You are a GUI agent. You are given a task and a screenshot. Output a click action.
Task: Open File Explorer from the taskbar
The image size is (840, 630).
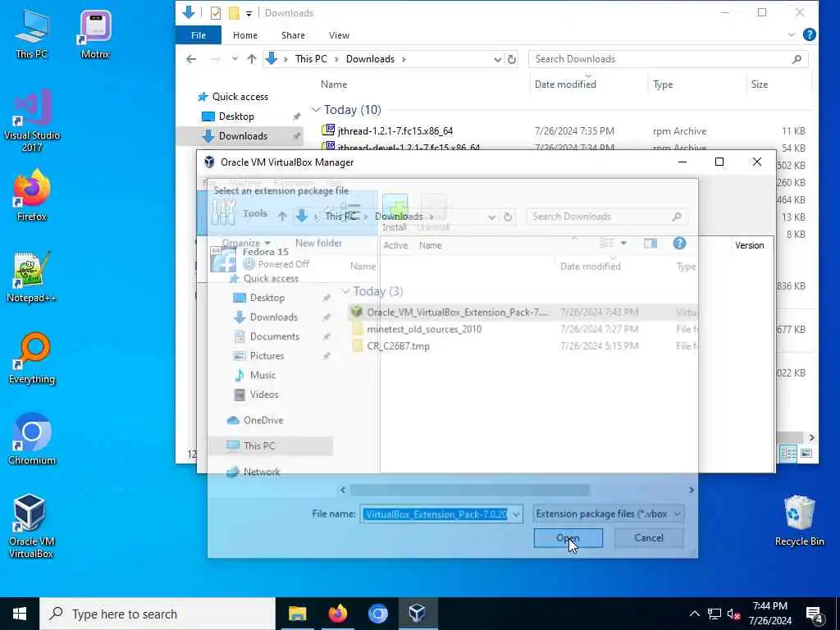pyautogui.click(x=297, y=614)
